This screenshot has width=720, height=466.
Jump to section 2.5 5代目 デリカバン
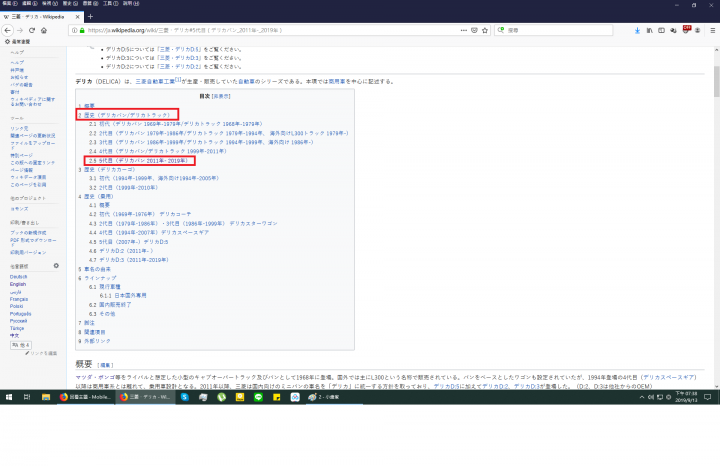(x=138, y=161)
